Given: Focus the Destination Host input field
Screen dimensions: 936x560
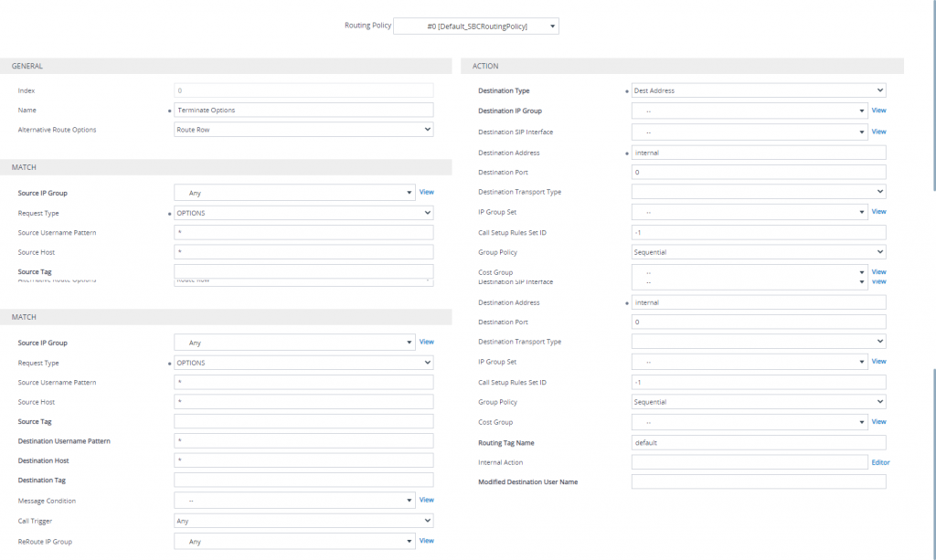Looking at the screenshot, I should click(303, 460).
